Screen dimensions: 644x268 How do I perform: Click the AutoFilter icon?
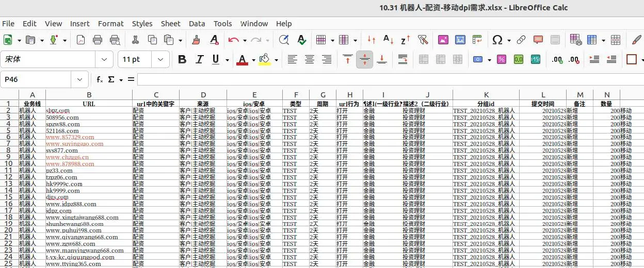pyautogui.click(x=423, y=40)
